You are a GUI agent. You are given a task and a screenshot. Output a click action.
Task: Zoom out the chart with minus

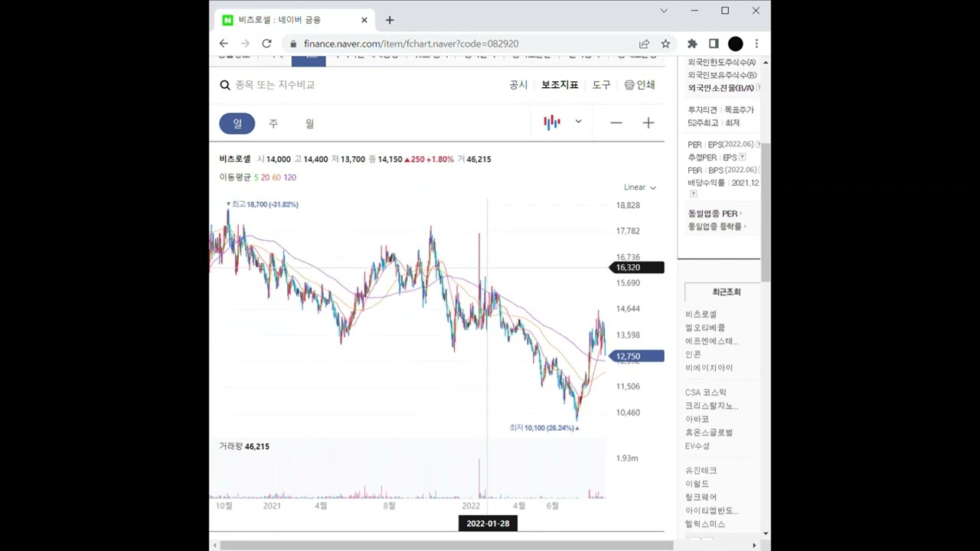click(616, 122)
